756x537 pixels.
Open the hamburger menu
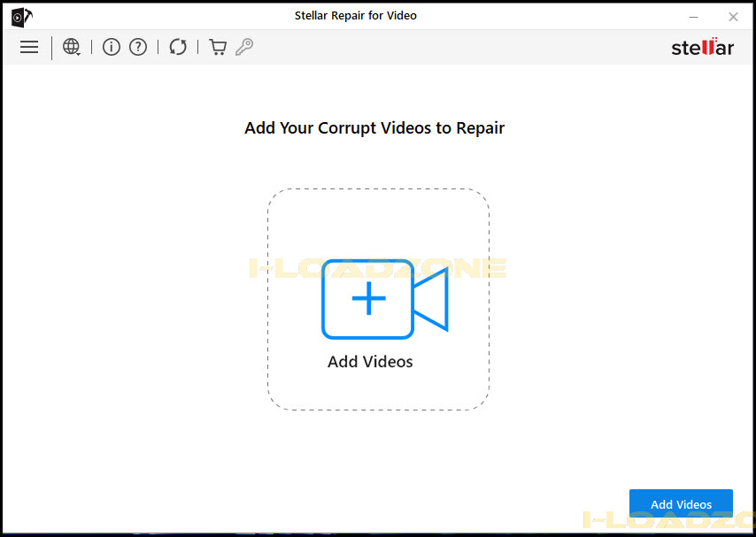(29, 47)
